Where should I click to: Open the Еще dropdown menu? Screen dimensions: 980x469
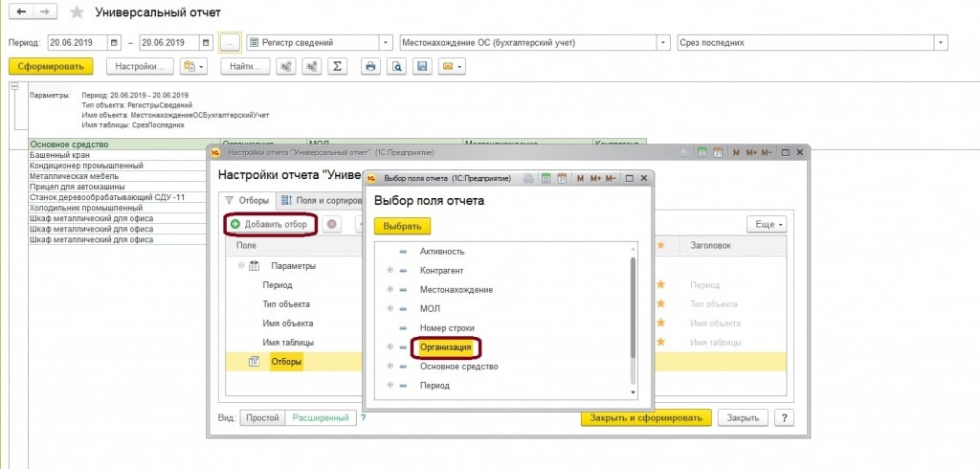[x=766, y=224]
